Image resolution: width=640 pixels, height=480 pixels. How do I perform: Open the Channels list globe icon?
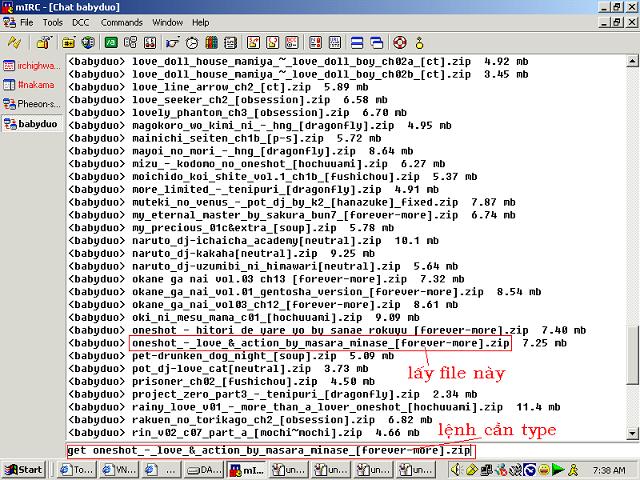(88, 42)
